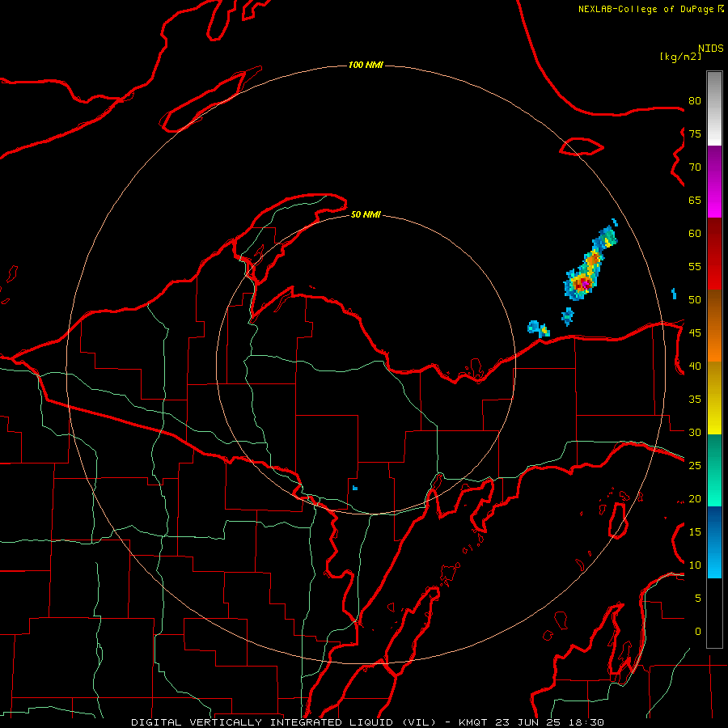This screenshot has width=728, height=728.
Task: Click the 45 value on color scale
Action: pyautogui.click(x=695, y=333)
